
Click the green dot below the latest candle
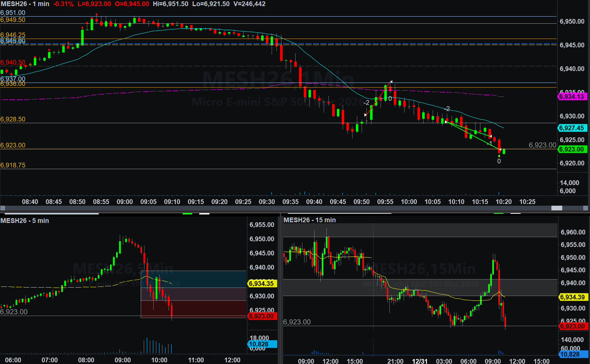click(499, 156)
